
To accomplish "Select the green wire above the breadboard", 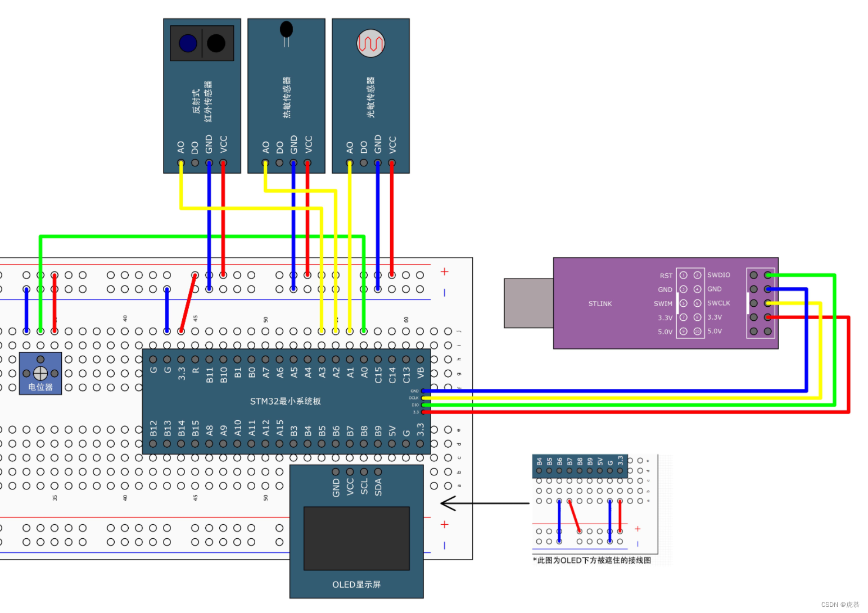I will [x=202, y=237].
